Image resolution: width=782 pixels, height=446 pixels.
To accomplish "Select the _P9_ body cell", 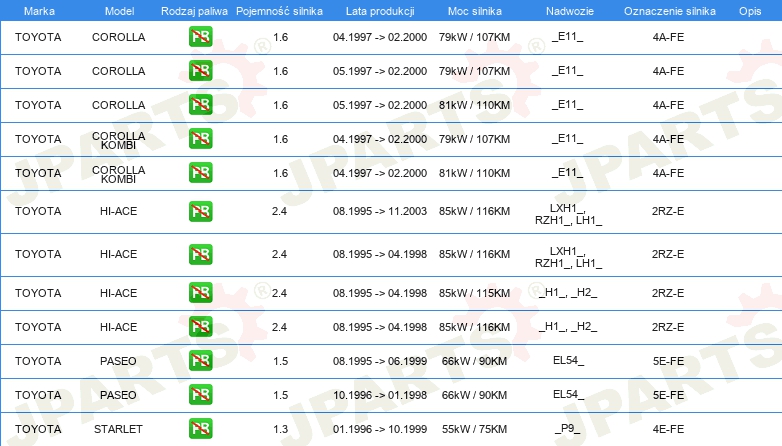I will click(568, 429).
